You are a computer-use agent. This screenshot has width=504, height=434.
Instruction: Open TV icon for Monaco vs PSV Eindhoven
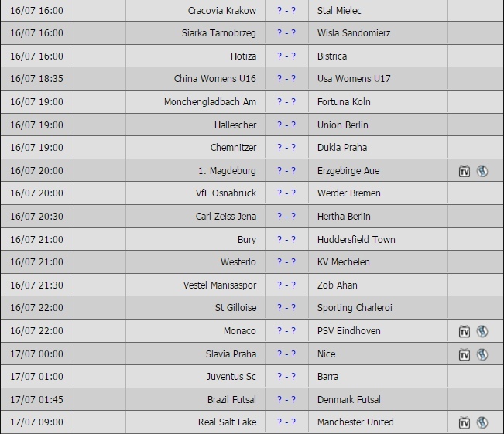tap(465, 331)
